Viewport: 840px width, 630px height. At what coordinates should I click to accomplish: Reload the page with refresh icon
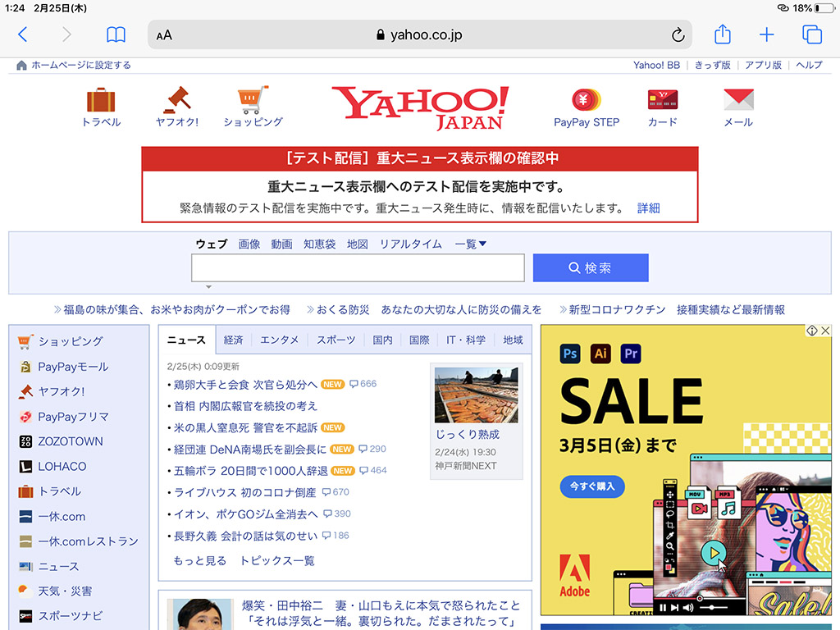click(678, 34)
